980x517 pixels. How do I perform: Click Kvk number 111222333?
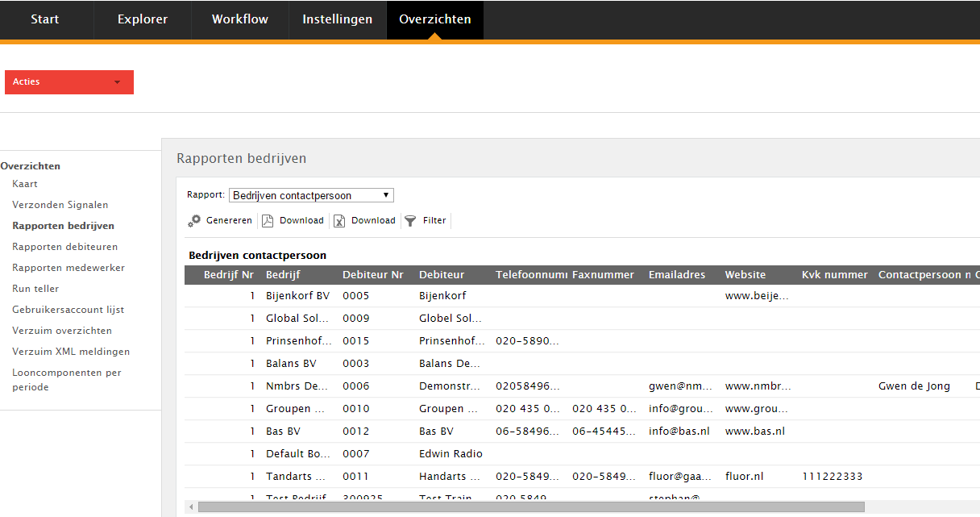click(832, 477)
